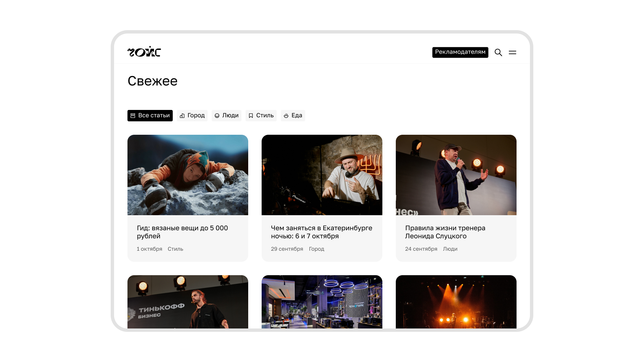
Task: Open the orange-lit concert stage thumbnail
Action: [x=456, y=302]
